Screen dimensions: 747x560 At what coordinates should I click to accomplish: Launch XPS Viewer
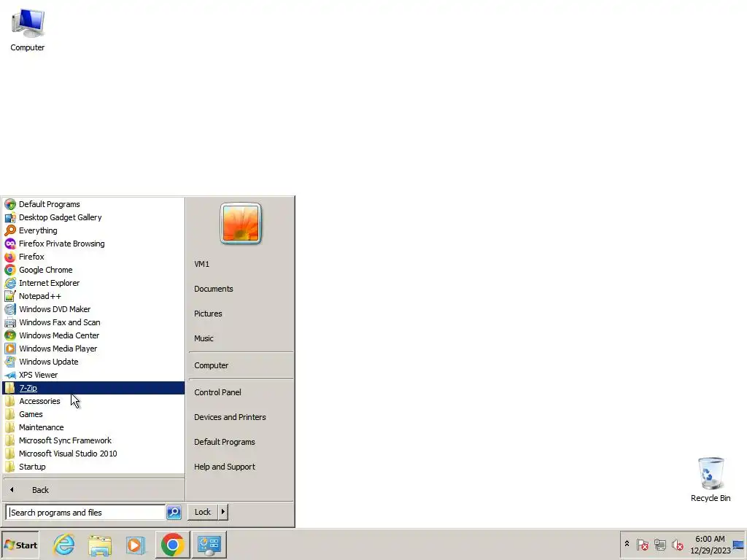[93, 375]
